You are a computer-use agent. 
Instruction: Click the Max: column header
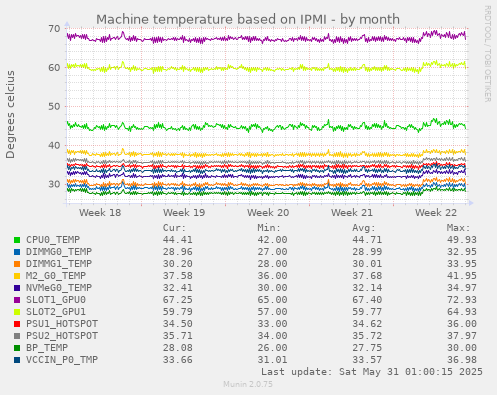[458, 228]
